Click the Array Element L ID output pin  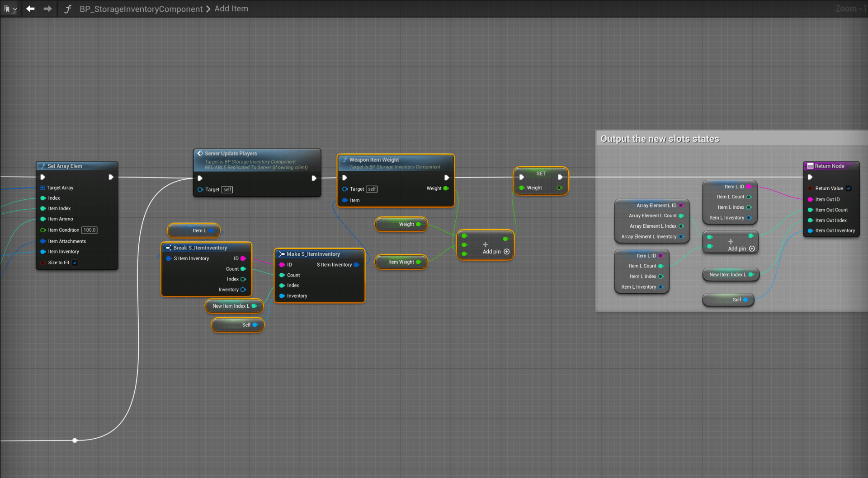click(x=681, y=206)
